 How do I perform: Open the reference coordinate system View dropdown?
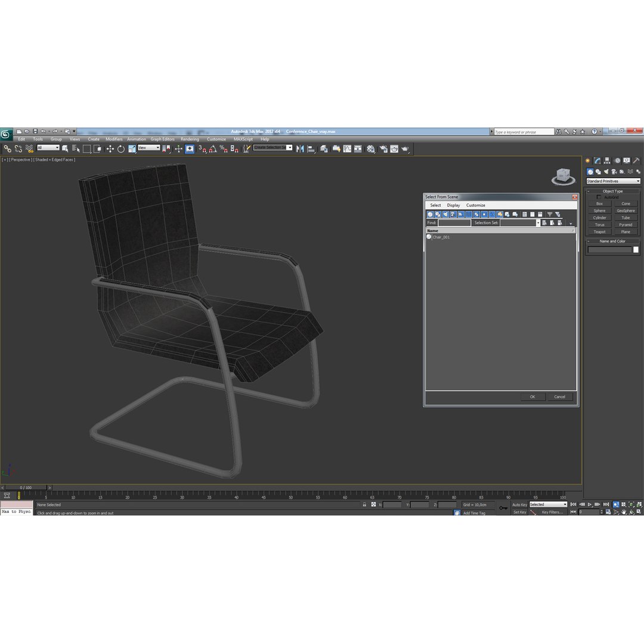[x=148, y=148]
